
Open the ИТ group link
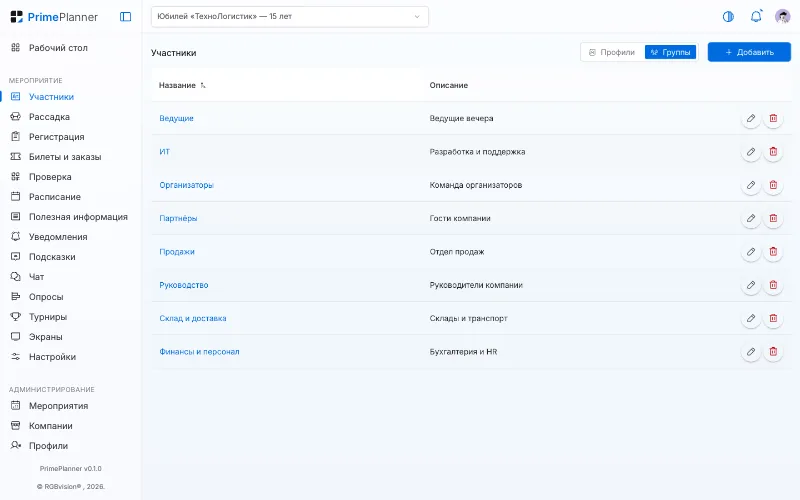tap(164, 152)
